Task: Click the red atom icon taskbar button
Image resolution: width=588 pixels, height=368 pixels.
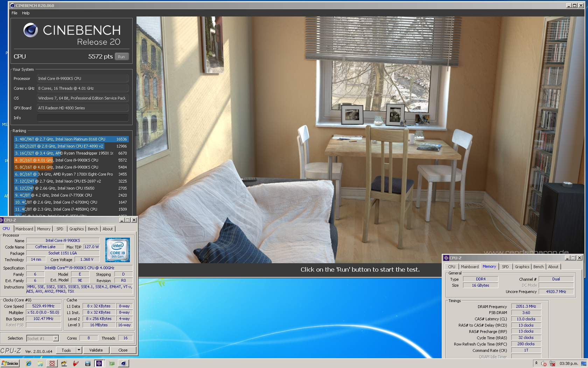Action: coord(52,363)
